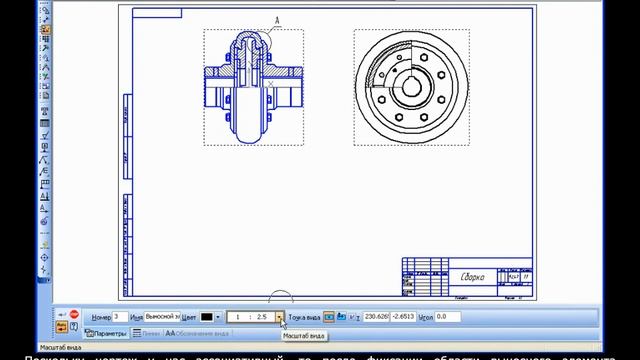Click the black color swatch
Viewport: 640px width, 360px height.
pyautogui.click(x=207, y=317)
